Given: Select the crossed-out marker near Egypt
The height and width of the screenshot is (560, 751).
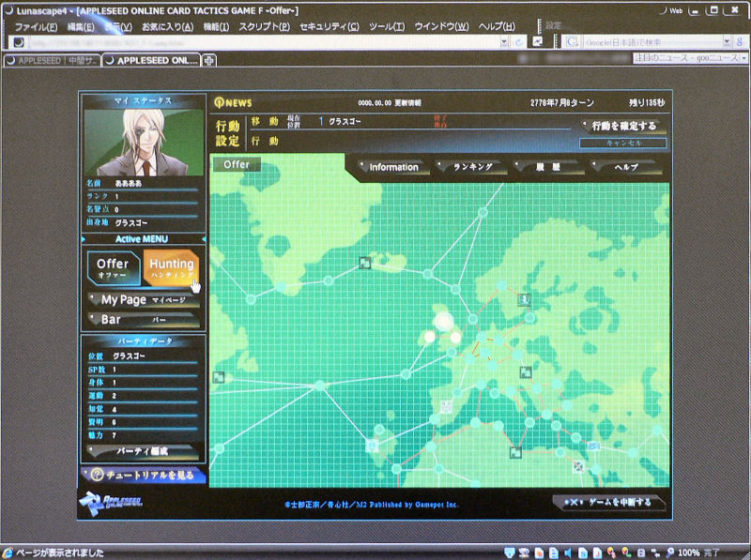Looking at the screenshot, I should (x=578, y=465).
